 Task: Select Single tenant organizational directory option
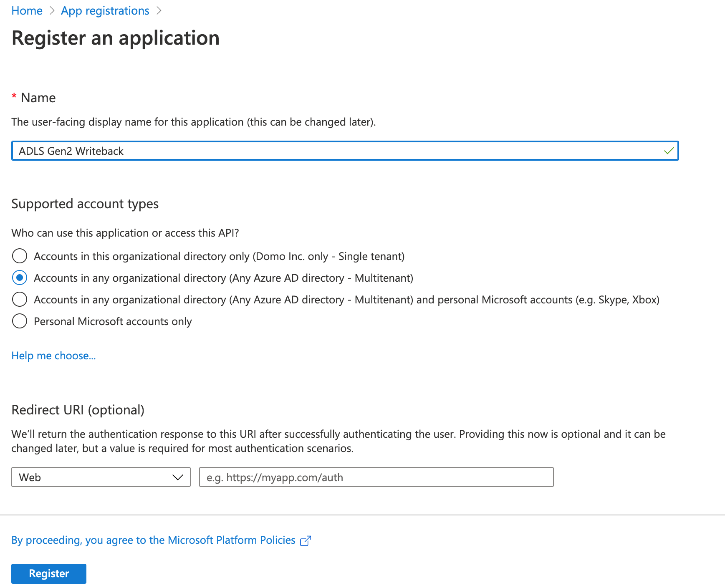click(20, 256)
